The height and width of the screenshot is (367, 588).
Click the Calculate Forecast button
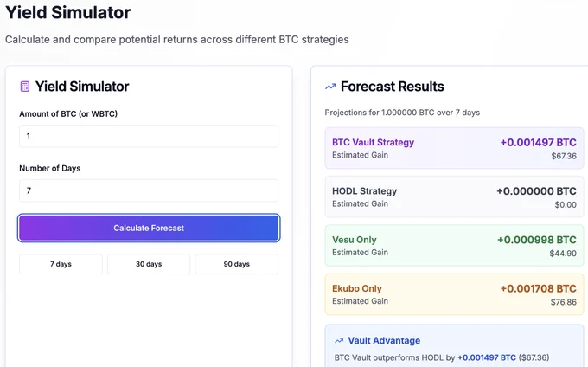point(149,228)
